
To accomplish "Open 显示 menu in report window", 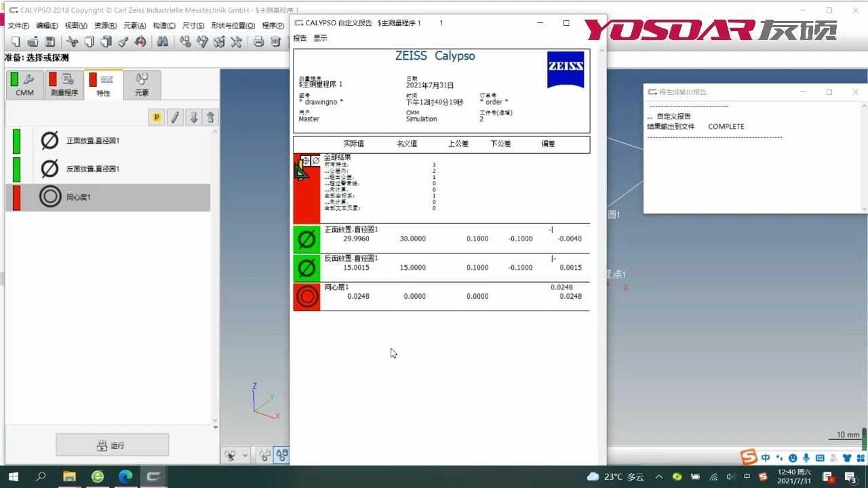I will tap(320, 38).
